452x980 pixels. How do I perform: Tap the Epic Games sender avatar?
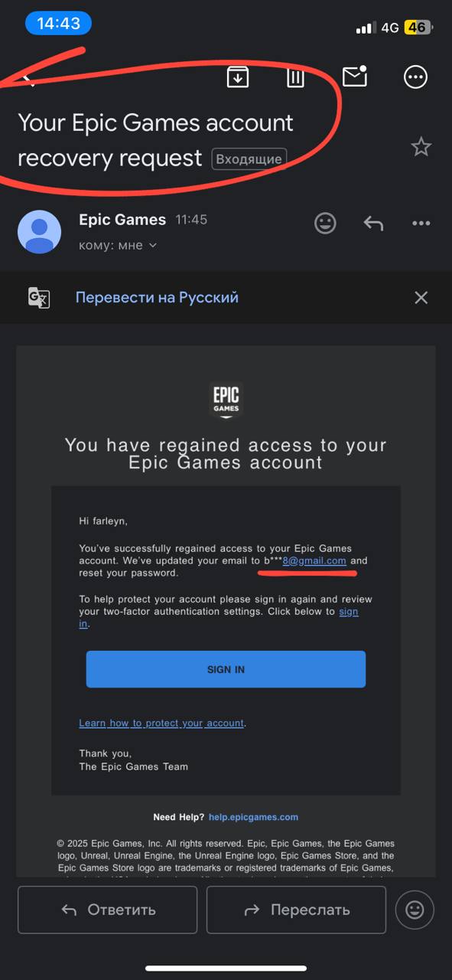(40, 231)
